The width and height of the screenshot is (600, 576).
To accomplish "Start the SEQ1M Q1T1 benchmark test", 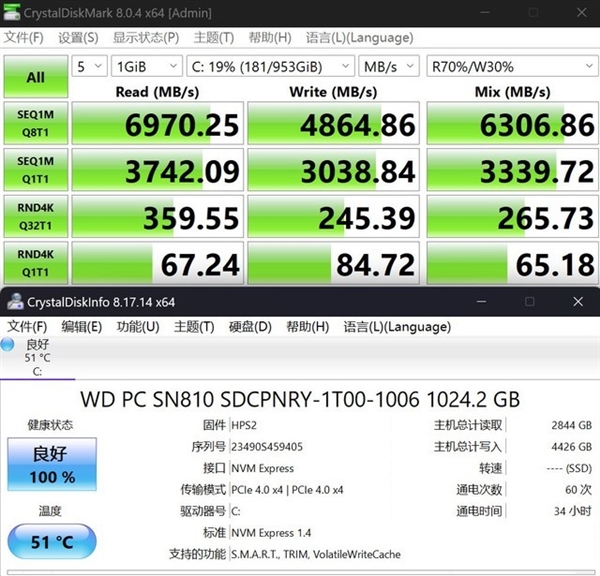I will click(35, 168).
